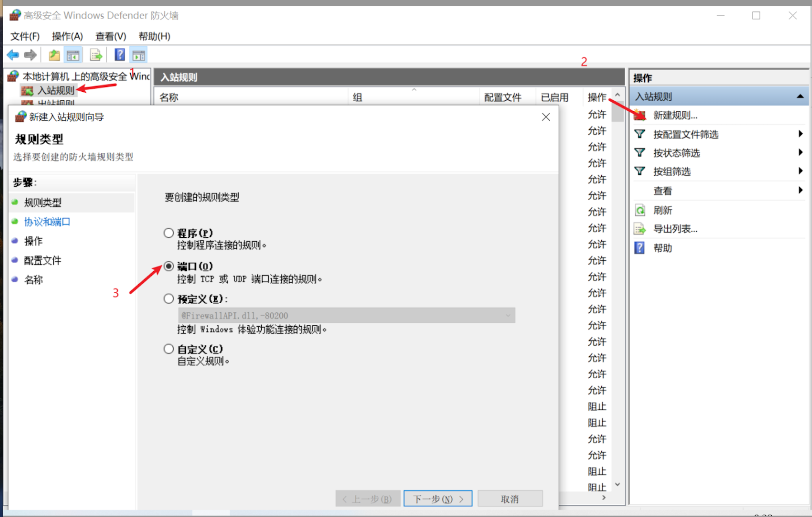Select the 预定义(E) radio button
812x517 pixels.
click(169, 299)
